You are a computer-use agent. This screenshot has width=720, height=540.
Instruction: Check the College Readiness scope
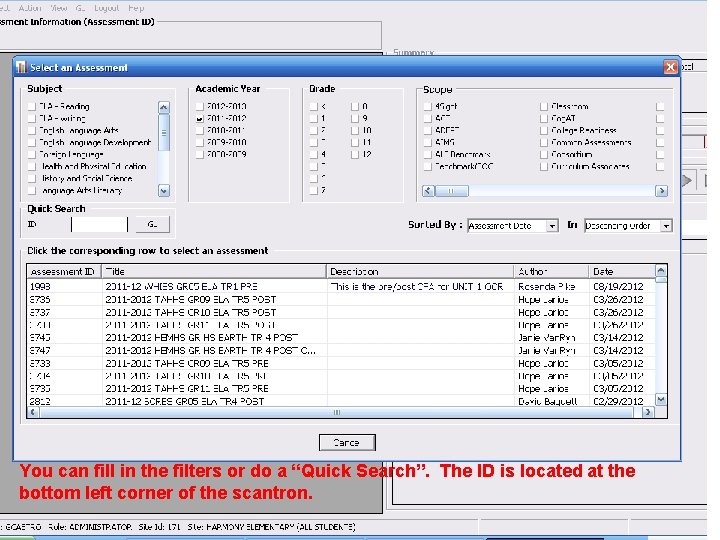pos(544,130)
